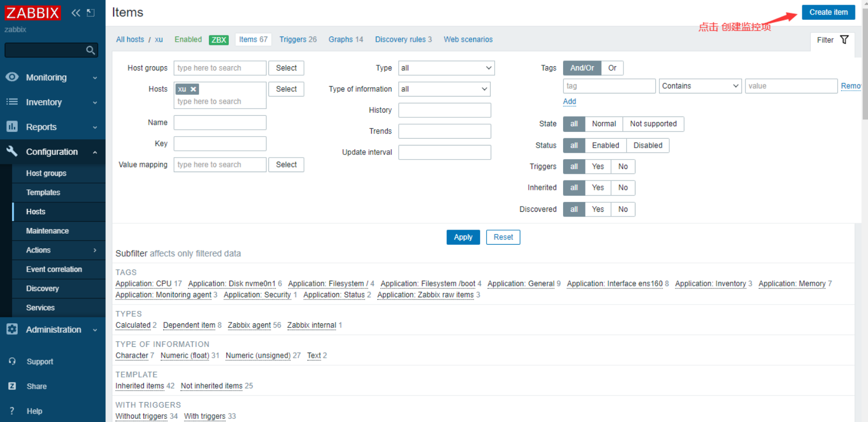Click the sidebar hide/compact icon

click(x=91, y=13)
